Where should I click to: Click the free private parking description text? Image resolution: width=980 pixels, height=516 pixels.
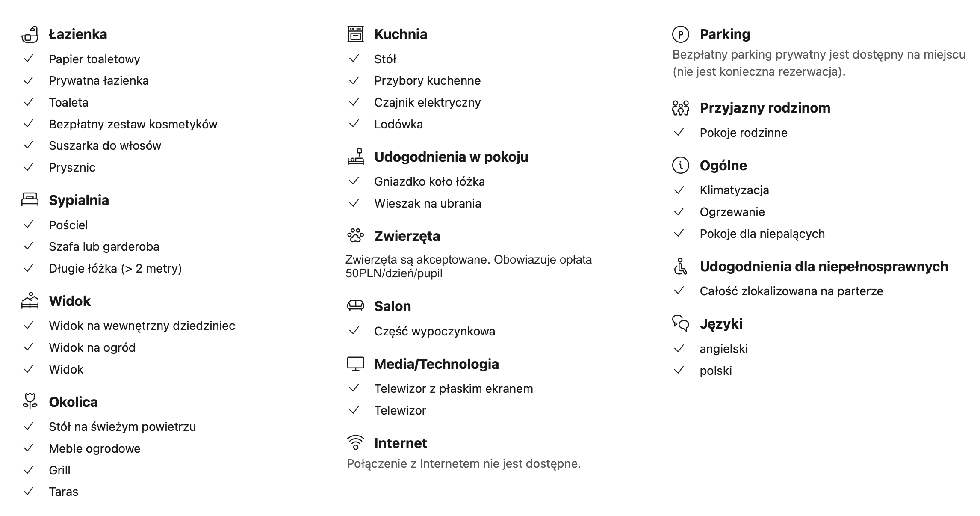819,63
